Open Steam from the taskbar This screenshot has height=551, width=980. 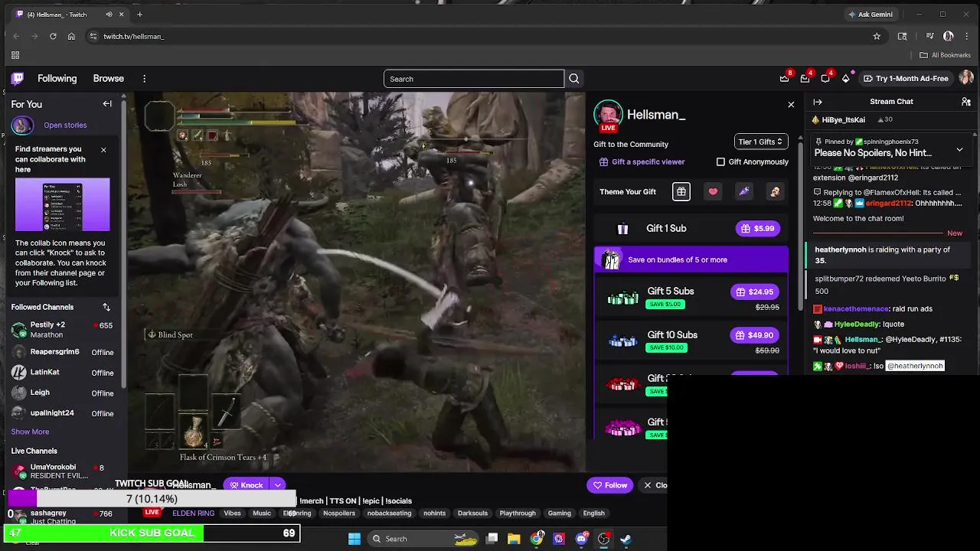tap(626, 539)
